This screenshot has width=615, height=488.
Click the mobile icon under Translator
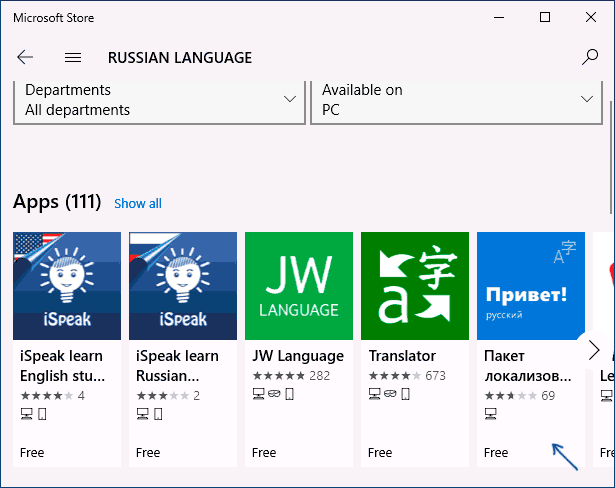(x=406, y=393)
